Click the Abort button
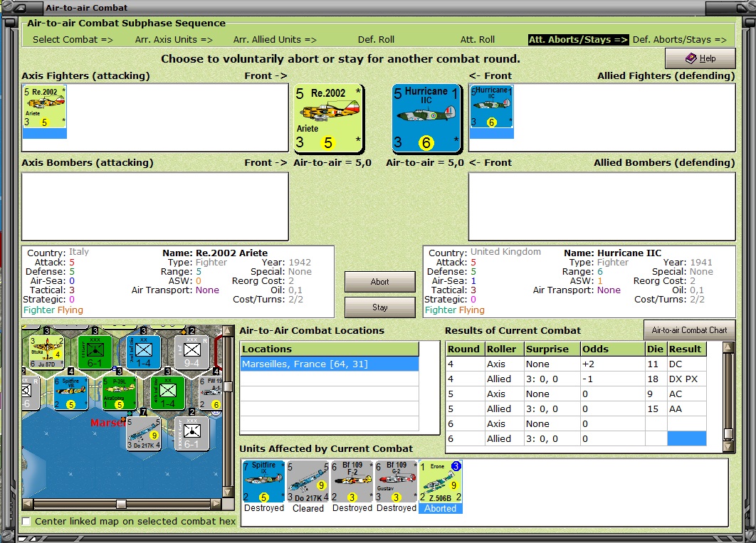Screen dimensions: 756x543 point(380,282)
